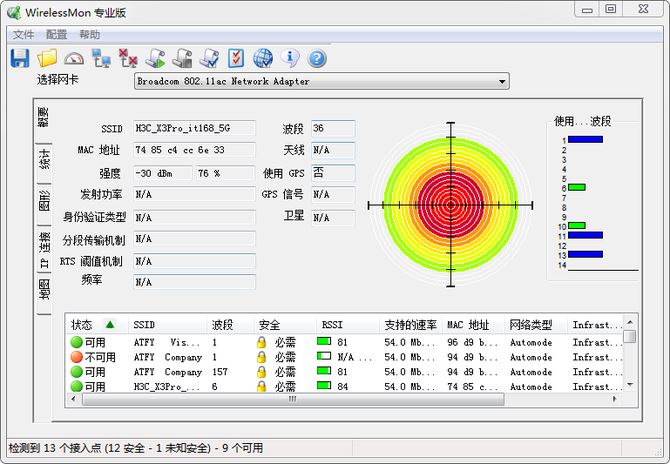Click the 频率 field showing N/A
Viewport: 670px width, 464px height.
tap(194, 282)
